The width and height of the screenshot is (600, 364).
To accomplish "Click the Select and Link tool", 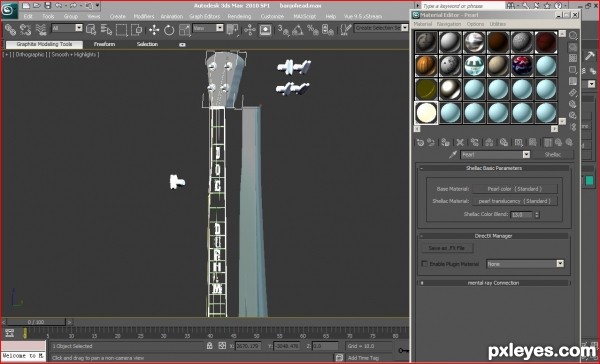I will pyautogui.click(x=10, y=29).
